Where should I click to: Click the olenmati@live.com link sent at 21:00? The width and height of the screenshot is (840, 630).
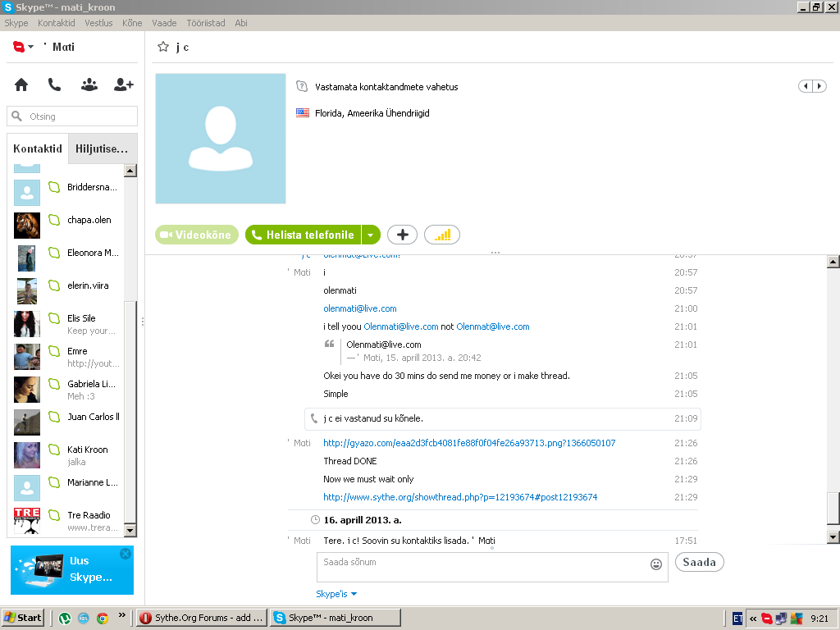tap(360, 308)
